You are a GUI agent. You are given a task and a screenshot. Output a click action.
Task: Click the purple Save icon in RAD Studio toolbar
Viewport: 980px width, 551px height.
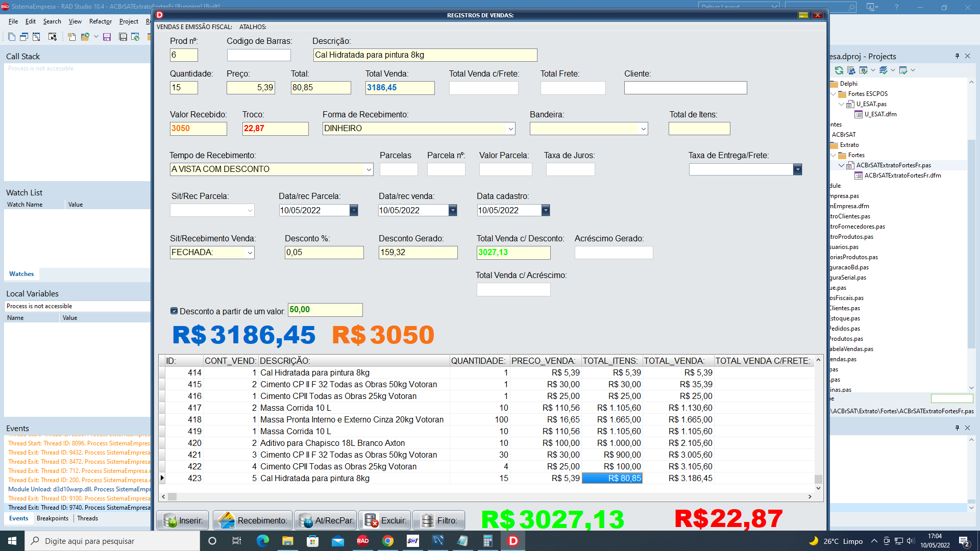click(107, 37)
